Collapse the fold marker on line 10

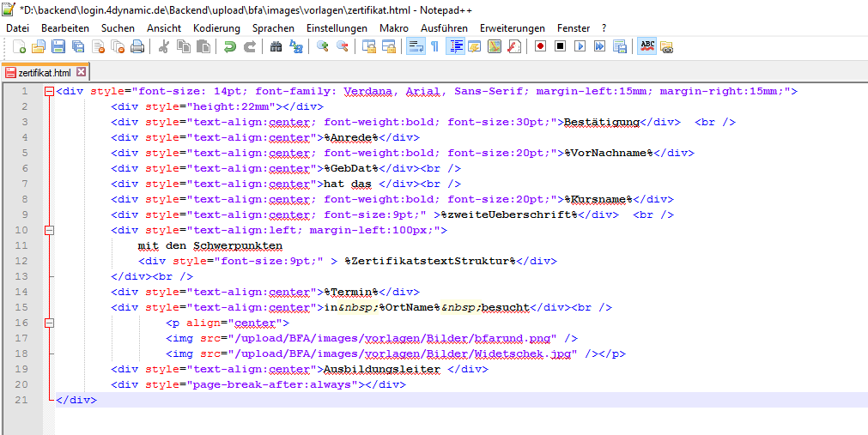pos(49,230)
